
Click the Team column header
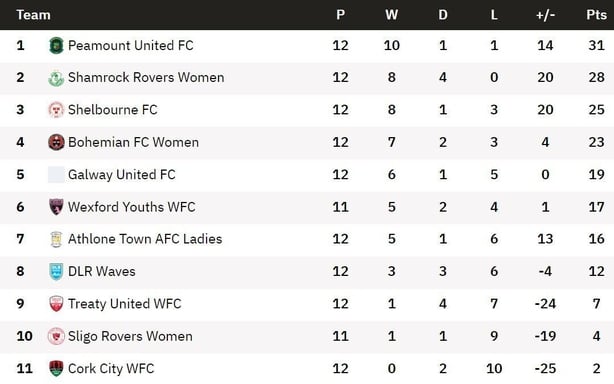pyautogui.click(x=33, y=15)
